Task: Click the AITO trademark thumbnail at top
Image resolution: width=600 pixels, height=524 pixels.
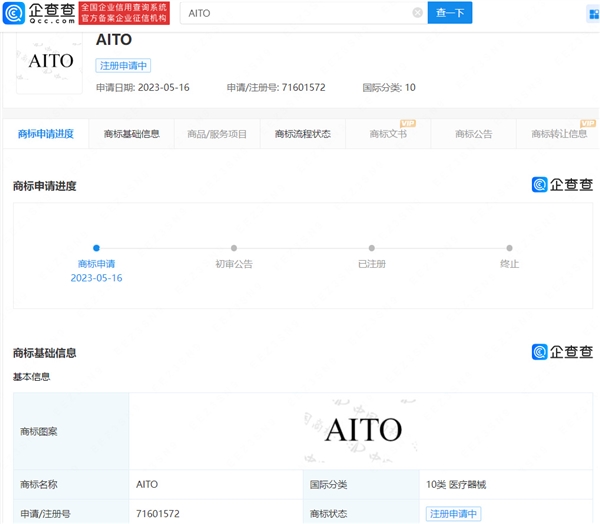Action: (50, 61)
